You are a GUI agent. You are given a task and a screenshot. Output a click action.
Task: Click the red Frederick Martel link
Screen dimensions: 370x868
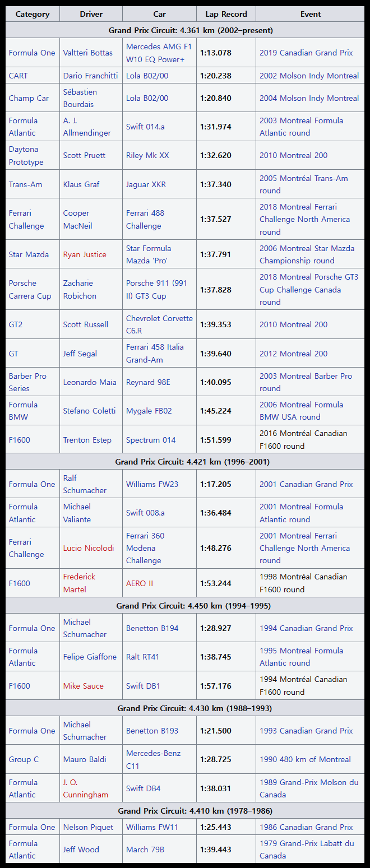pos(79,583)
